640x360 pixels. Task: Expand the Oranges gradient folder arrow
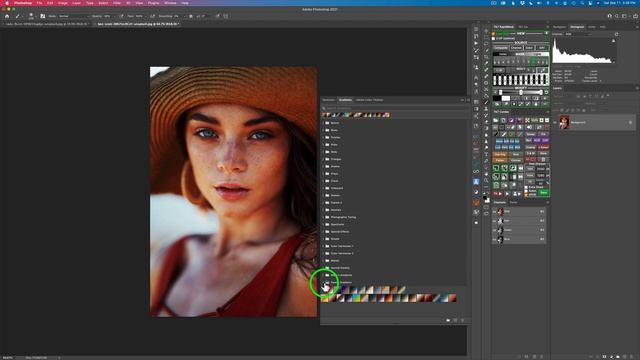(323, 159)
